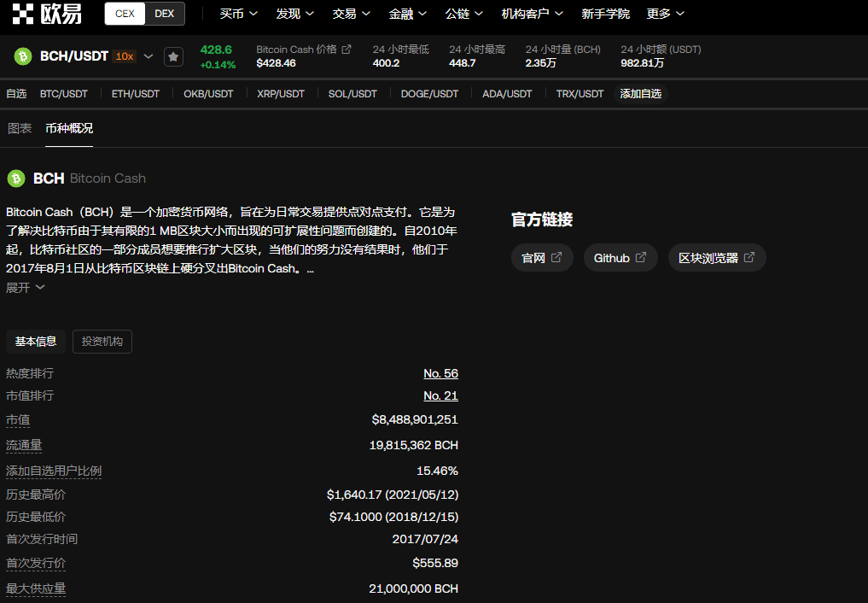
Task: Open the 新手学院 page
Action: tap(606, 14)
